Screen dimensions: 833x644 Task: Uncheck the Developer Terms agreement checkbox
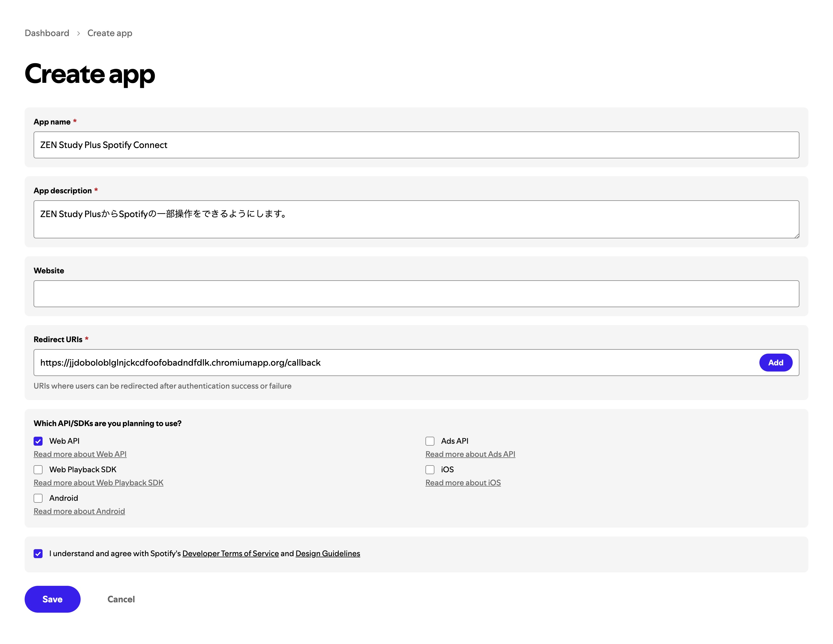click(38, 553)
